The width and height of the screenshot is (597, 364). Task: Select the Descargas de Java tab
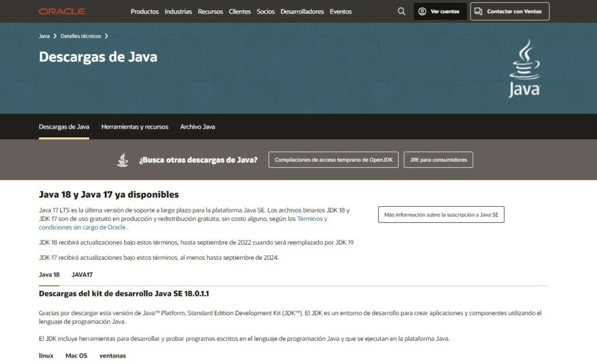[x=64, y=126]
